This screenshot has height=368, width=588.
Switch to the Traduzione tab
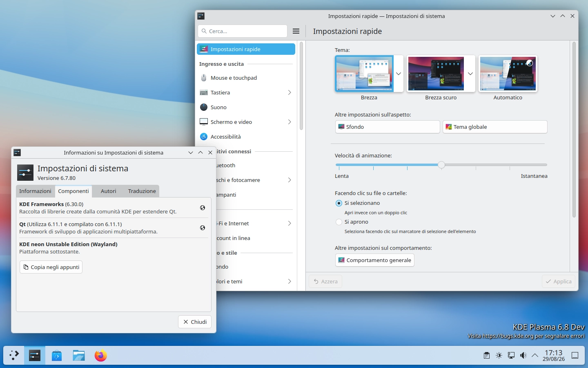(x=142, y=191)
